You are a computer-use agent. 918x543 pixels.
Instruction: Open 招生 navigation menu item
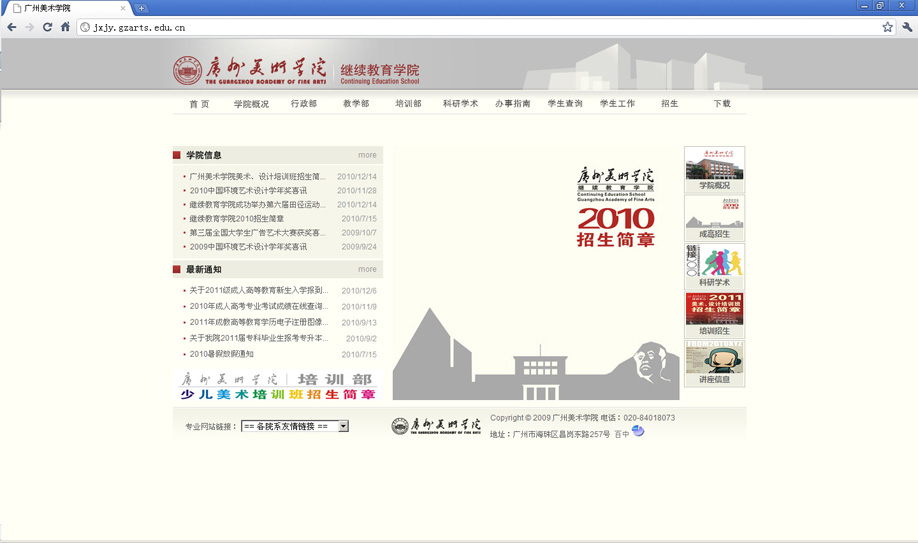pyautogui.click(x=670, y=104)
